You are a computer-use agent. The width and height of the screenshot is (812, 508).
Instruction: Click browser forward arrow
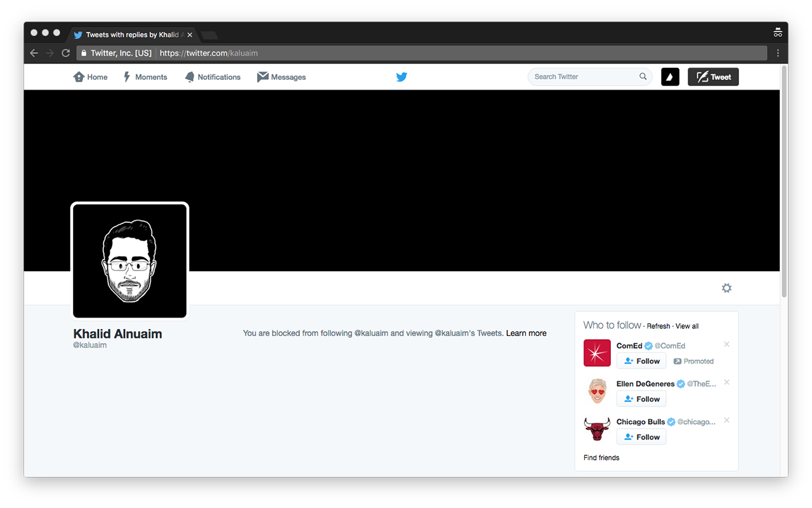50,53
